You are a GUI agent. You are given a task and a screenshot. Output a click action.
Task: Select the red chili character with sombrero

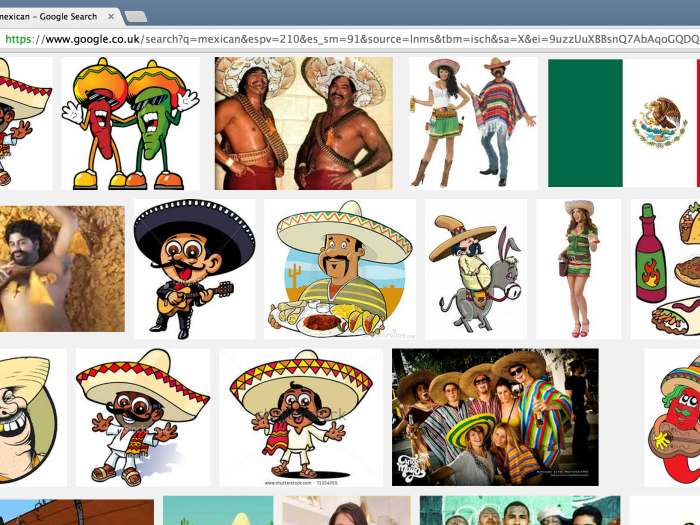click(x=675, y=417)
